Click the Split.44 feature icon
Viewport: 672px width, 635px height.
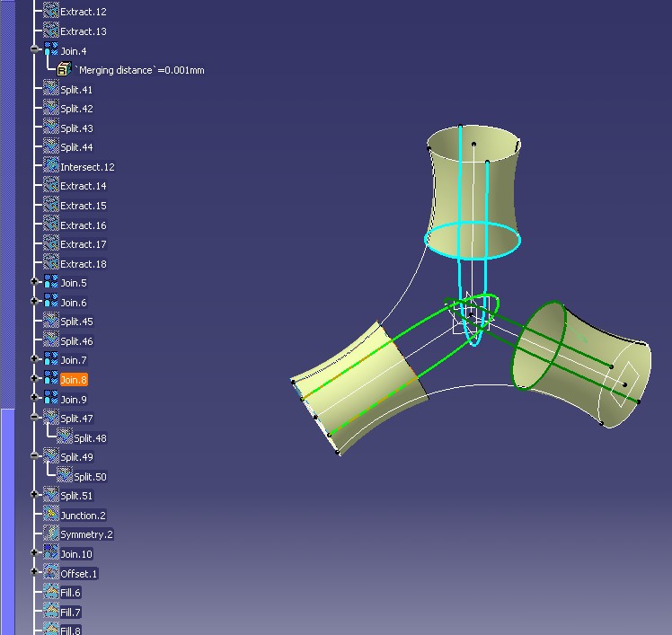coord(51,146)
